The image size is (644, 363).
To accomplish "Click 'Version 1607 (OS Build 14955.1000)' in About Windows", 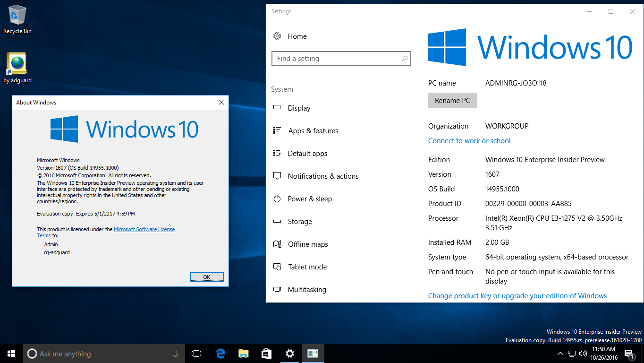I will tap(78, 168).
